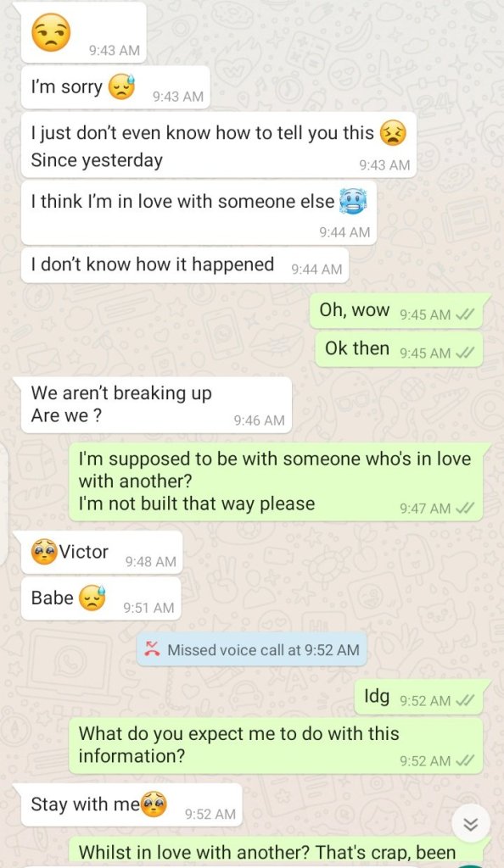Tap read receipt ticks on the 9:47 AM message

pyautogui.click(x=465, y=509)
